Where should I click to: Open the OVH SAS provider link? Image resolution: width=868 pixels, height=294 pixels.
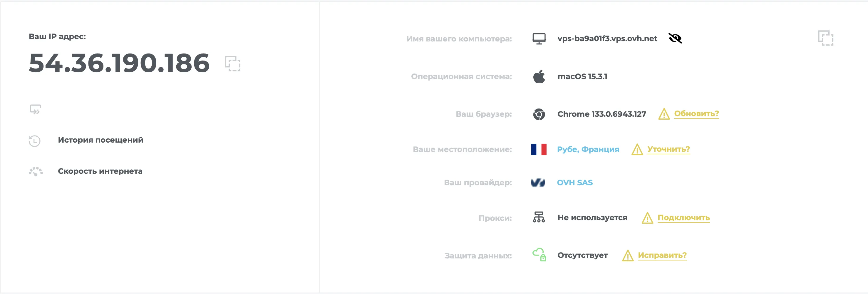coord(575,182)
